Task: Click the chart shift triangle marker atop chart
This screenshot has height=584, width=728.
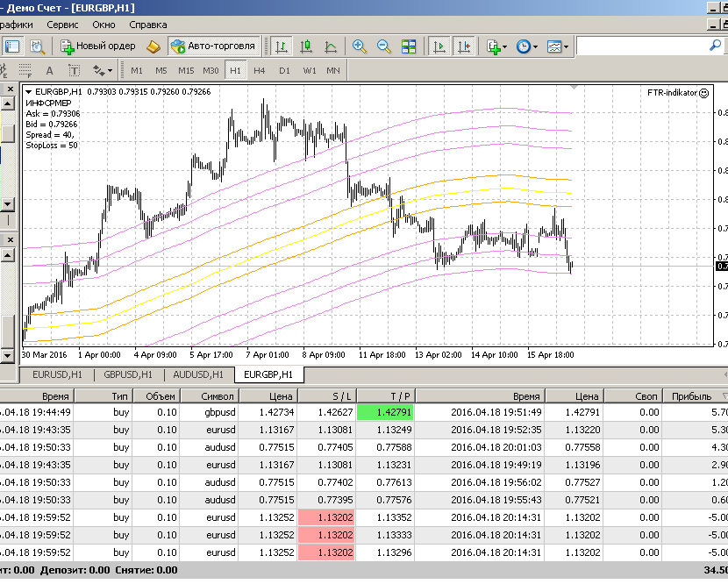Action: coord(574,88)
